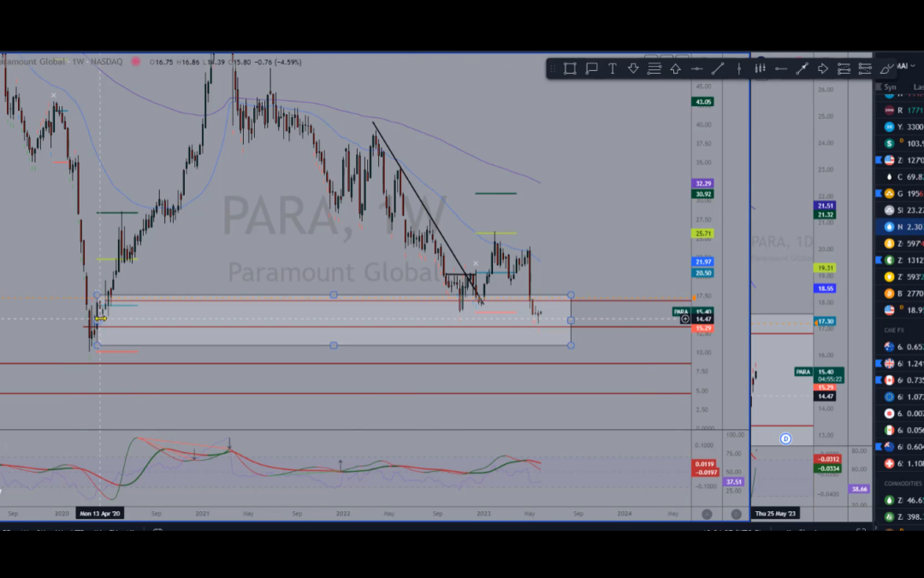The height and width of the screenshot is (578, 924).
Task: Toggle flag on Z 1312 watchlist row
Action: (879, 260)
